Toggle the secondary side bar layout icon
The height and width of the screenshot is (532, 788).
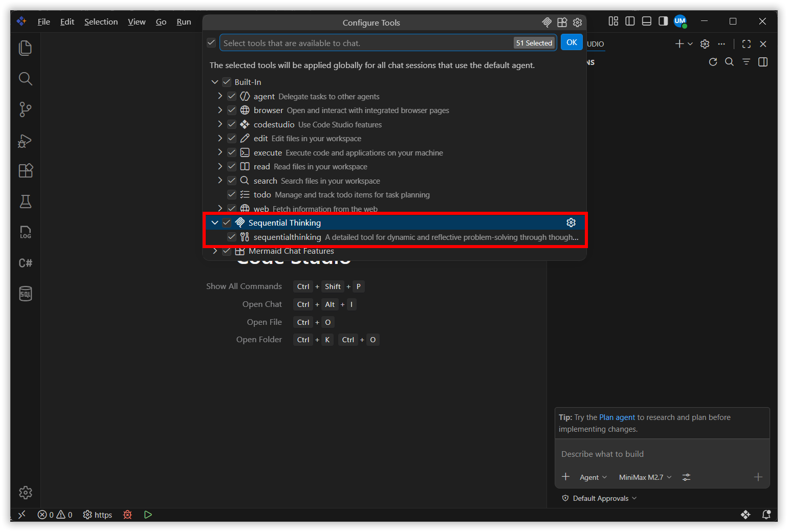(663, 21)
